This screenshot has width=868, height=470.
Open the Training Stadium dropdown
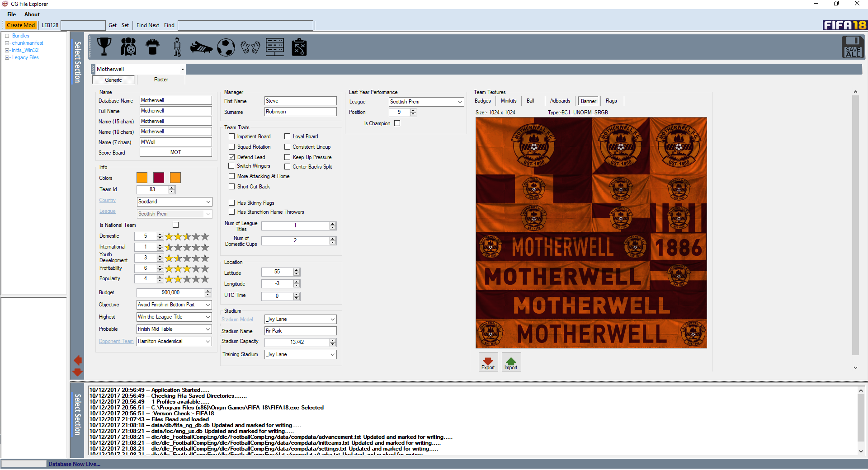tap(333, 354)
